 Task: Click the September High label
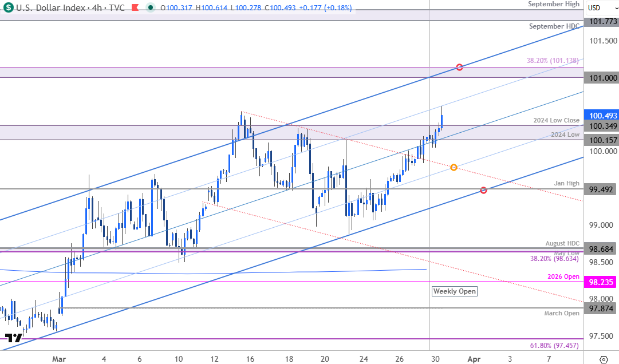(554, 4)
